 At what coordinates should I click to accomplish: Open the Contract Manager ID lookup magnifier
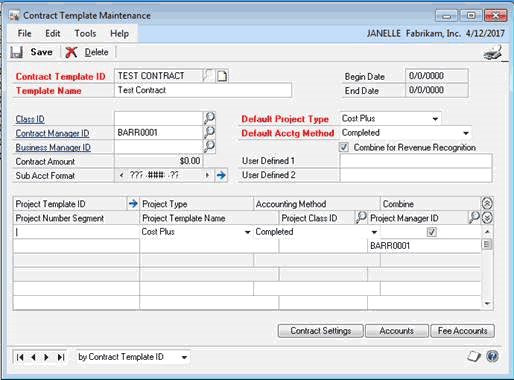point(209,132)
